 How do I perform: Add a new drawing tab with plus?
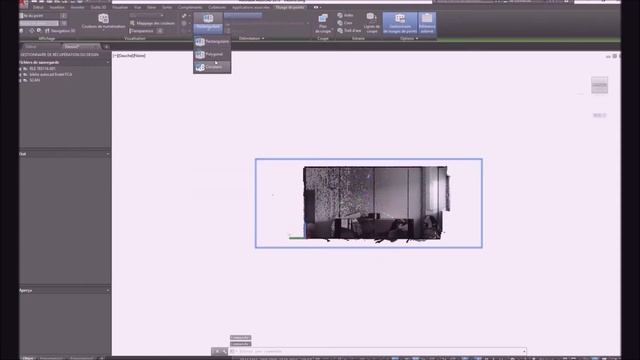coord(107,47)
